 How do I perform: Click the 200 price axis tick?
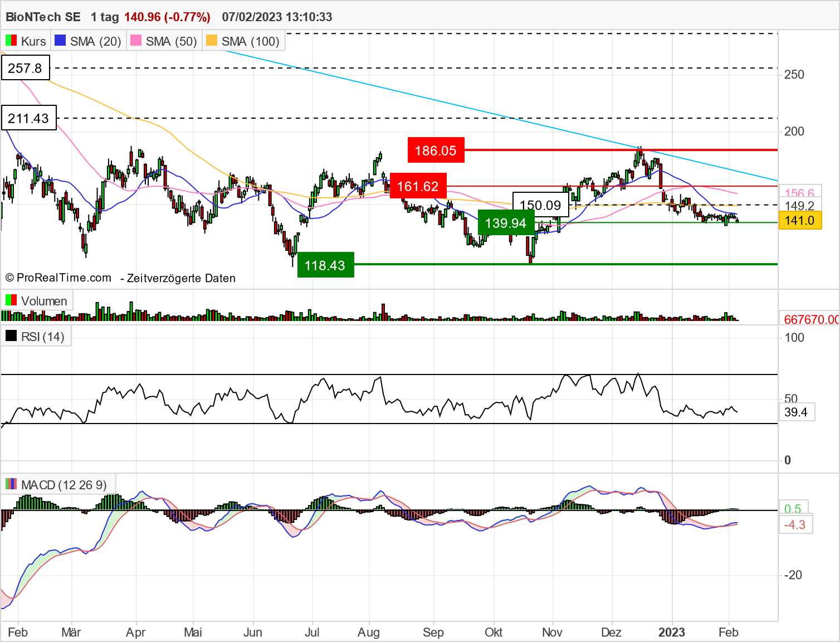point(794,131)
